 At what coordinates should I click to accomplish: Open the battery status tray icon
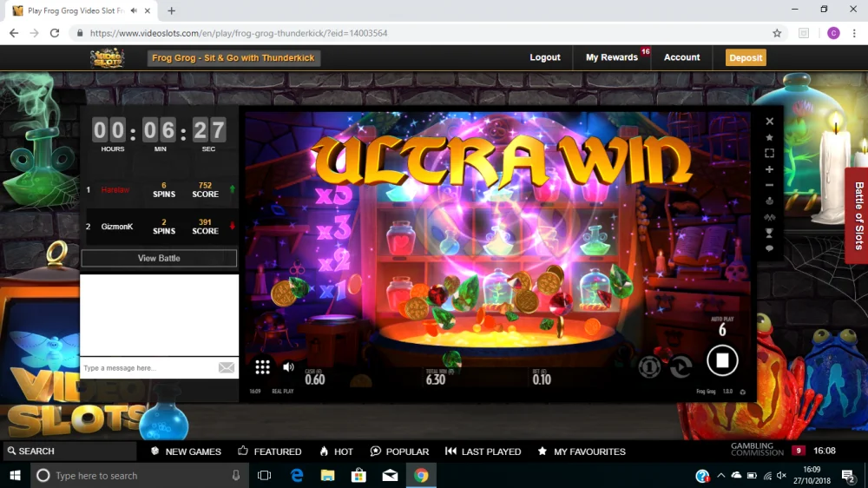(x=752, y=475)
